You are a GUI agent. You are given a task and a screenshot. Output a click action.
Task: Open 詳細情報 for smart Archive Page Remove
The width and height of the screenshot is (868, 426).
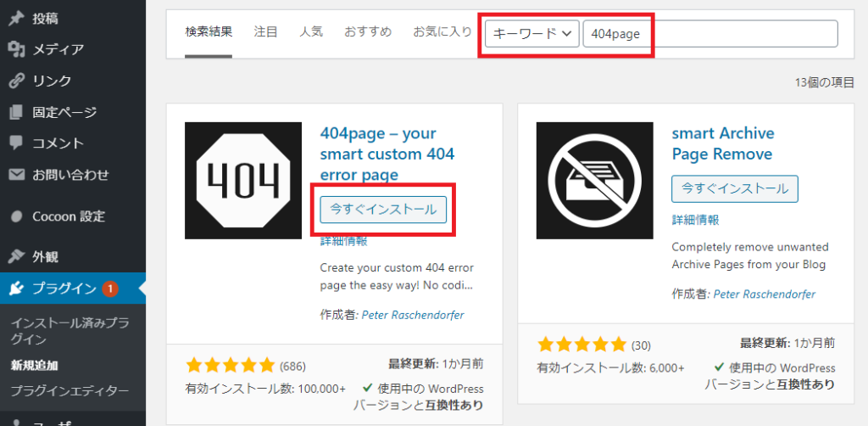point(695,220)
